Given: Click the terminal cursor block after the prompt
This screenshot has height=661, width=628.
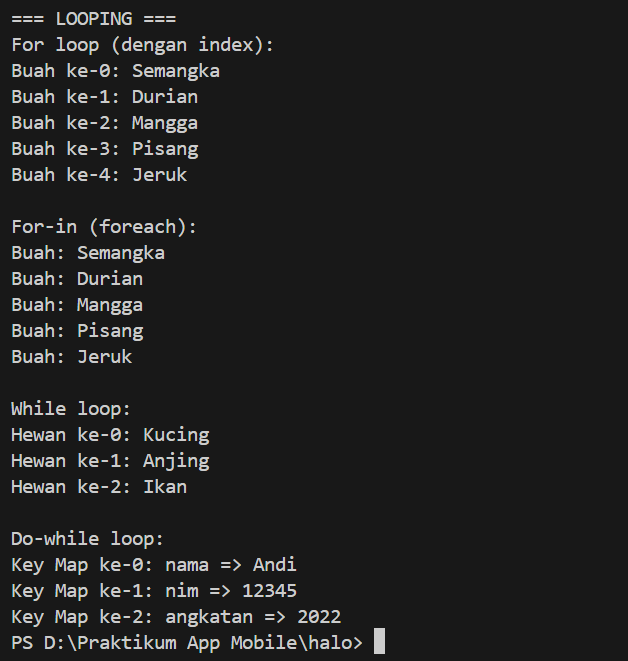Looking at the screenshot, I should tap(379, 642).
